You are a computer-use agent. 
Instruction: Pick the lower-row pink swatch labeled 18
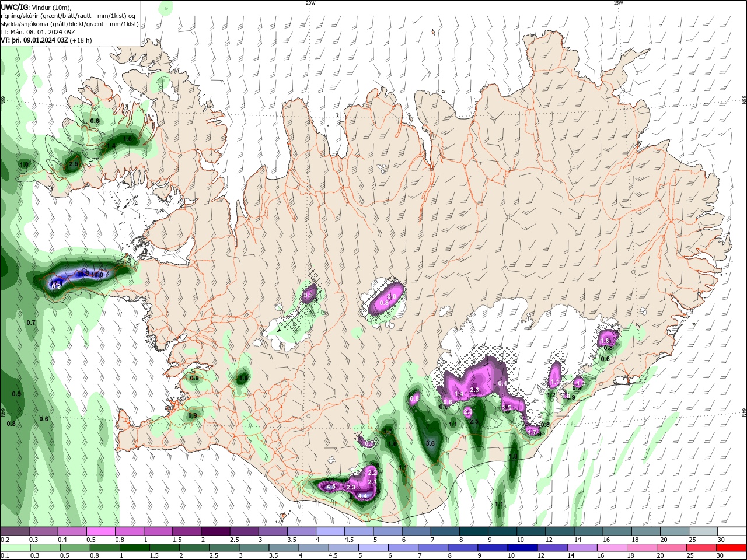(641, 548)
